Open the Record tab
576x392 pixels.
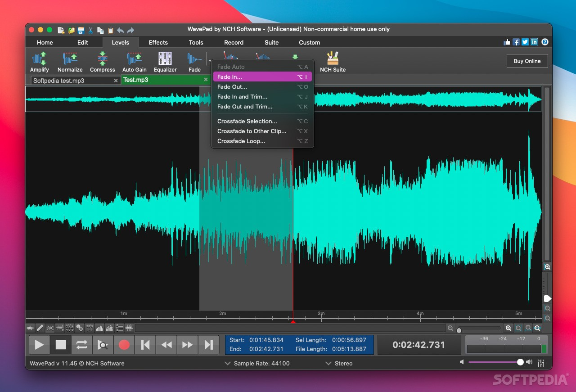tap(234, 42)
